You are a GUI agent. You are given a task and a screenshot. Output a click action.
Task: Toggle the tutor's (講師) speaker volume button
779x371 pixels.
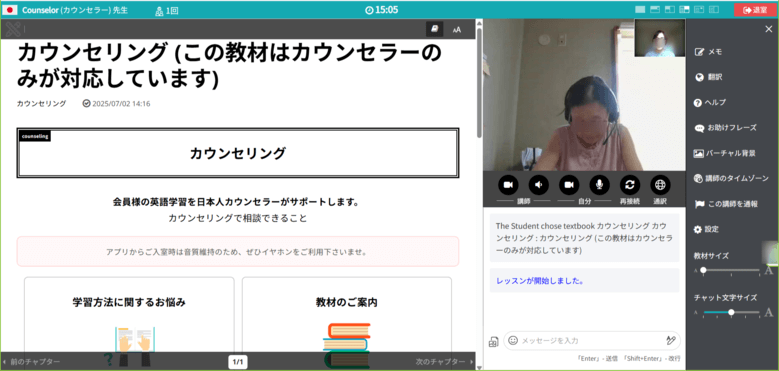[x=539, y=185]
